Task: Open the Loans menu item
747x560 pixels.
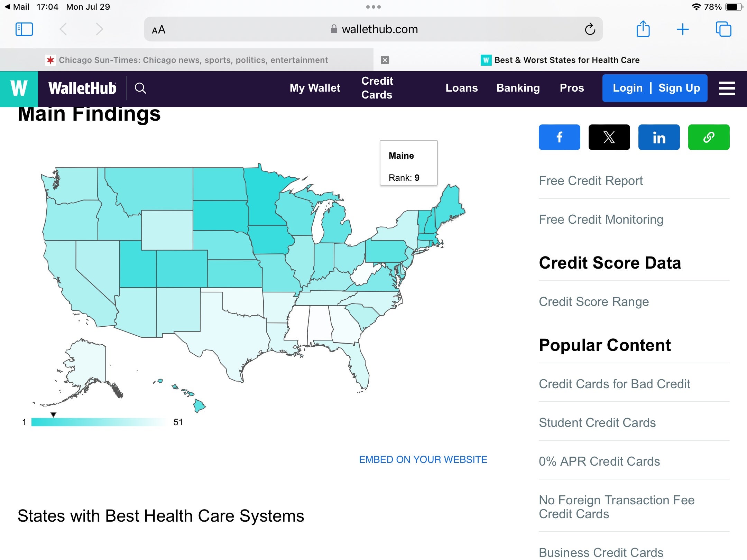Action: (462, 88)
